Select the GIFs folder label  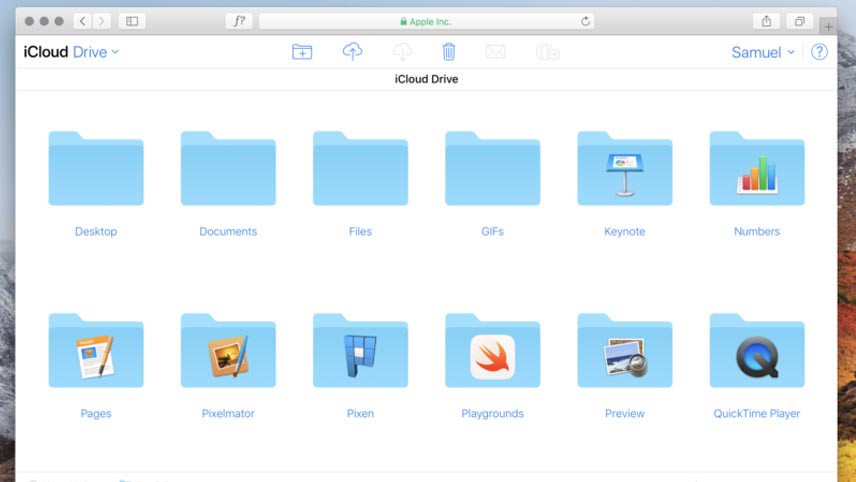pos(492,231)
